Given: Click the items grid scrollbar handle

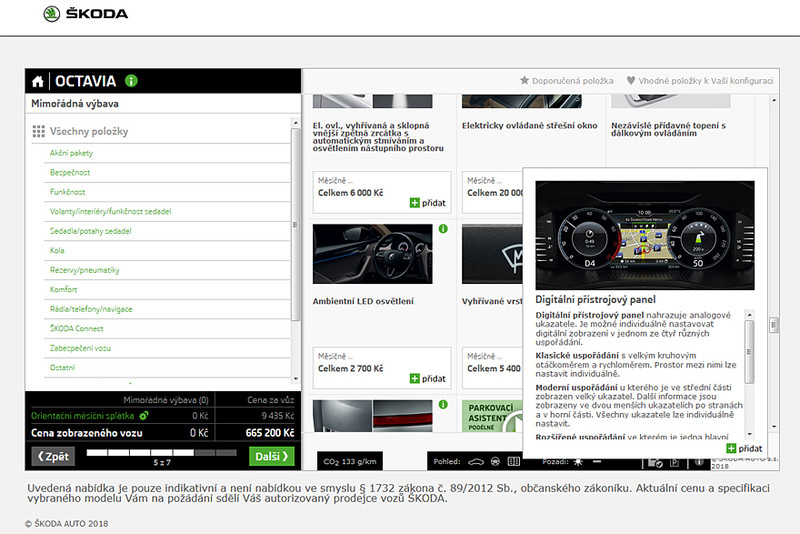Looking at the screenshot, I should (x=774, y=324).
